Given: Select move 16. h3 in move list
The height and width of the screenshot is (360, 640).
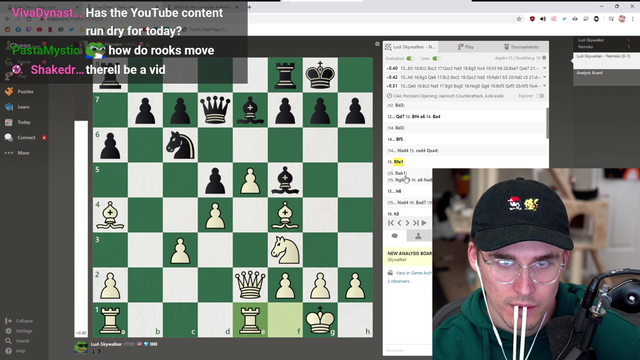Looking at the screenshot, I should pos(396,214).
